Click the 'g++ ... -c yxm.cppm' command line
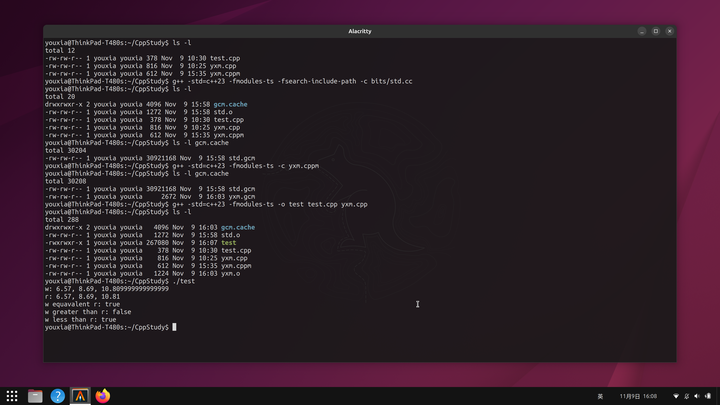Screen dimensions: 720x405 246,166
